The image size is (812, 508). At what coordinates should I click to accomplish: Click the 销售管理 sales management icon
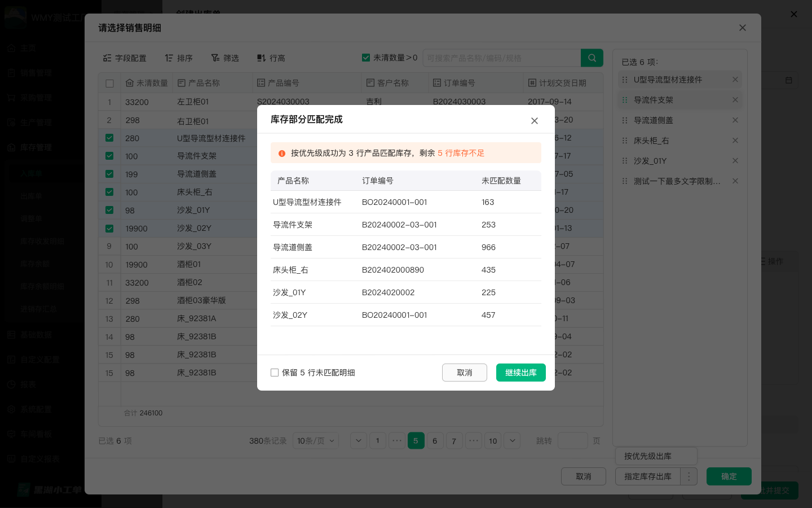(x=12, y=73)
